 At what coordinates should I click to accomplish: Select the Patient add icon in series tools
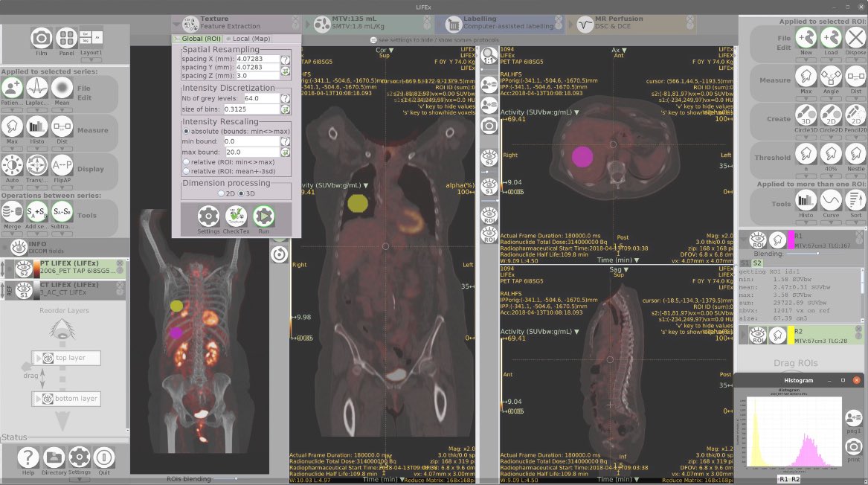click(12, 88)
